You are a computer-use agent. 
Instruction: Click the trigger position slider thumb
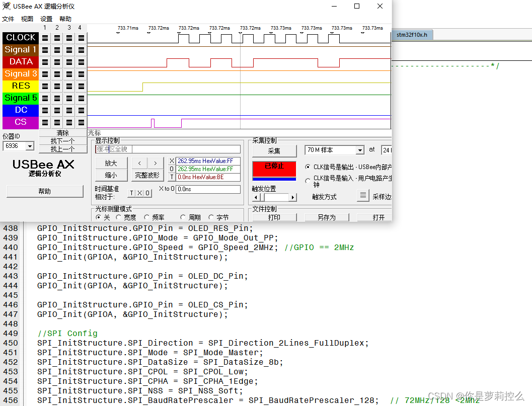pyautogui.click(x=262, y=197)
